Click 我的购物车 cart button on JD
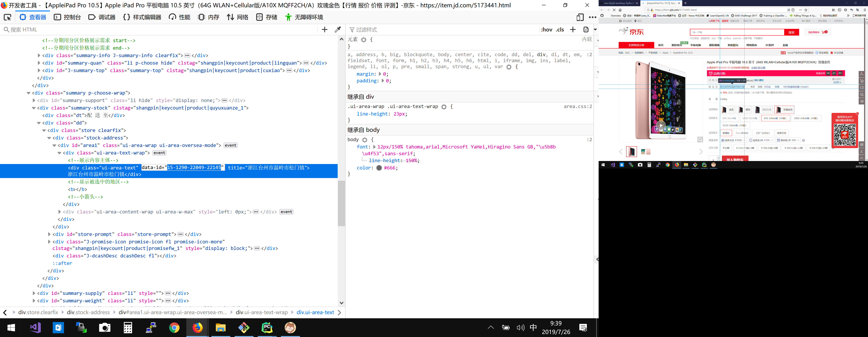 point(818,32)
